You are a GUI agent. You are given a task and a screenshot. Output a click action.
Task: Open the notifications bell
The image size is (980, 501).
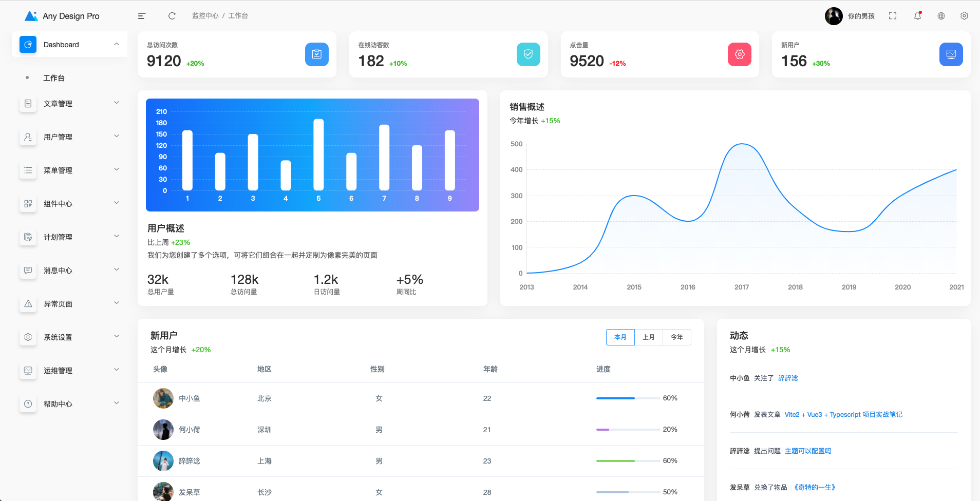[x=917, y=16]
